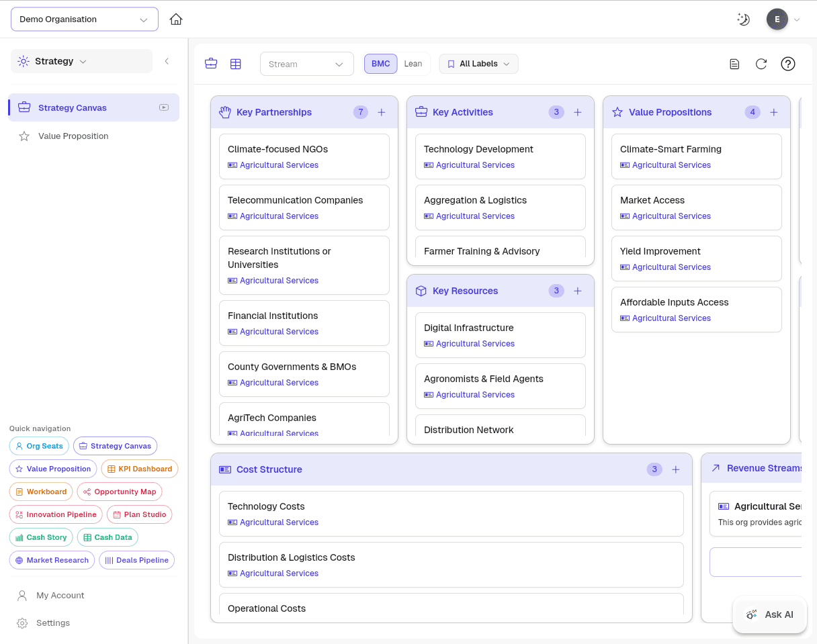Switch to table view icon
This screenshot has height=644, width=817.
[x=236, y=64]
